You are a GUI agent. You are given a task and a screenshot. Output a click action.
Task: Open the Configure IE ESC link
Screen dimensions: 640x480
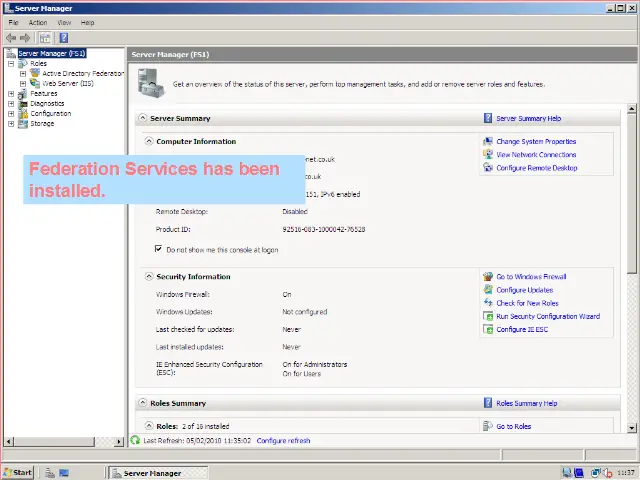coord(522,329)
